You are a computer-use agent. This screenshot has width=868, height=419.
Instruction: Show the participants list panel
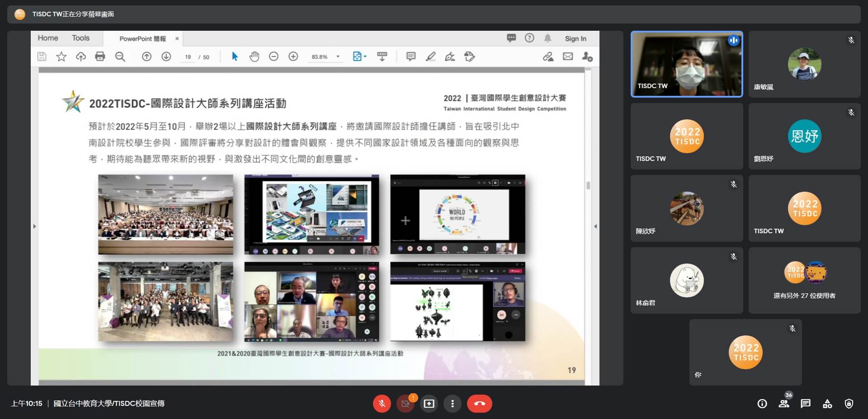[784, 404]
